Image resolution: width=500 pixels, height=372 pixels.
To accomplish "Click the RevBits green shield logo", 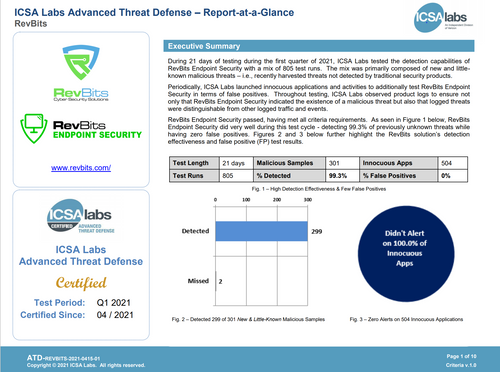I will tap(81, 62).
